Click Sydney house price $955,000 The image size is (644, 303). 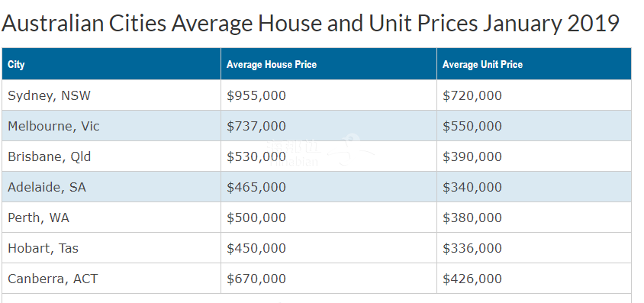click(x=256, y=95)
